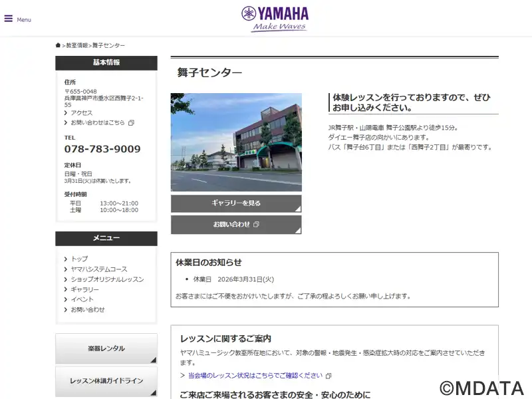Viewport: 532px width, 399px height.
Task: Open お問い合わせはこちら link in sidebar
Action: coord(98,122)
